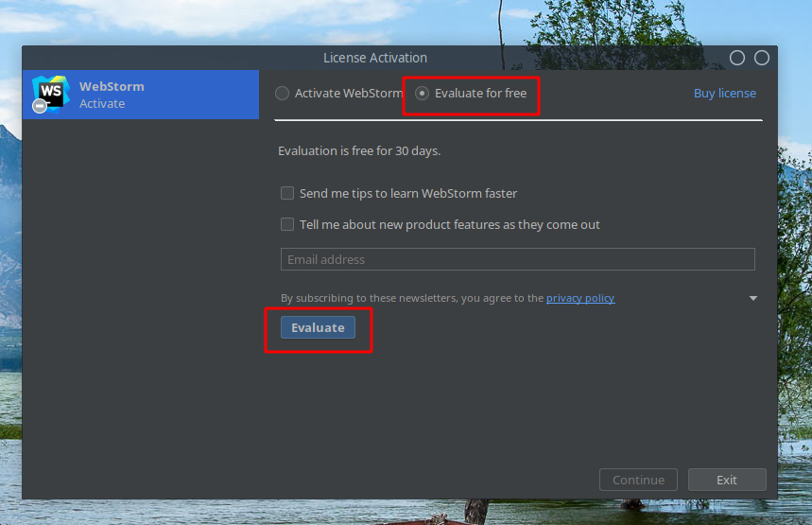Viewport: 812px width, 525px height.
Task: Select the WebStorm Activate sidebar entry
Action: pos(140,95)
